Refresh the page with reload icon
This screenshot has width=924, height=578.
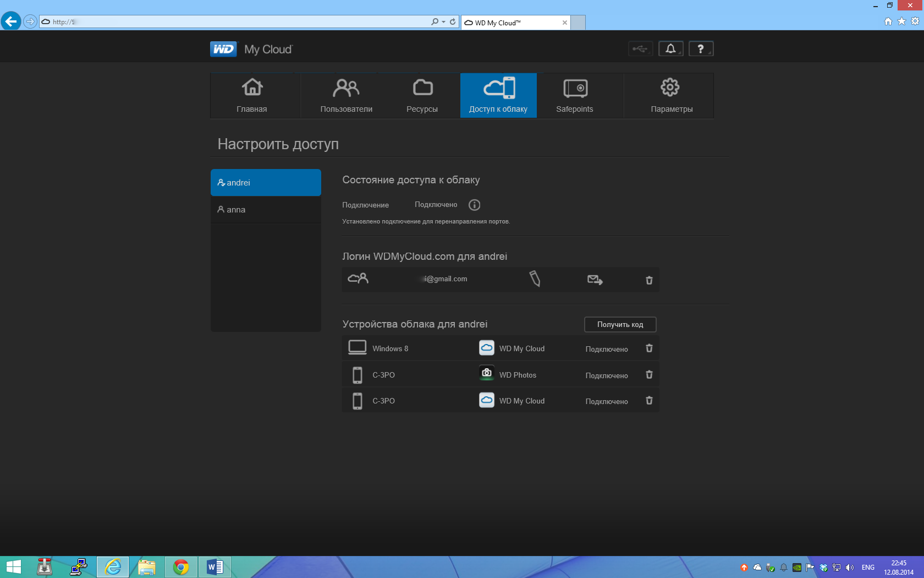coord(453,21)
